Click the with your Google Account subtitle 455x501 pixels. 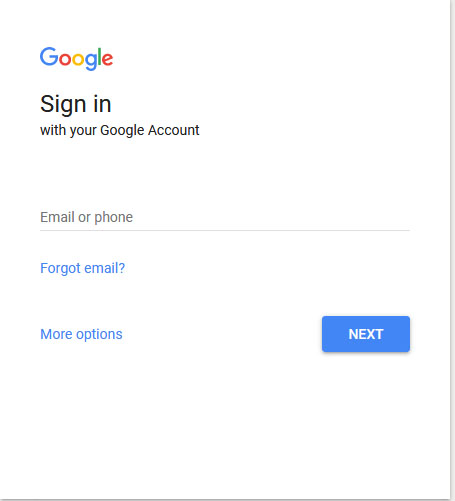click(x=120, y=130)
